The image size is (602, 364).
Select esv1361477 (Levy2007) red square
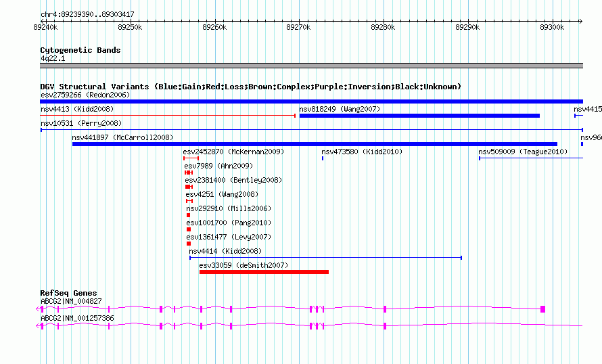click(x=189, y=244)
